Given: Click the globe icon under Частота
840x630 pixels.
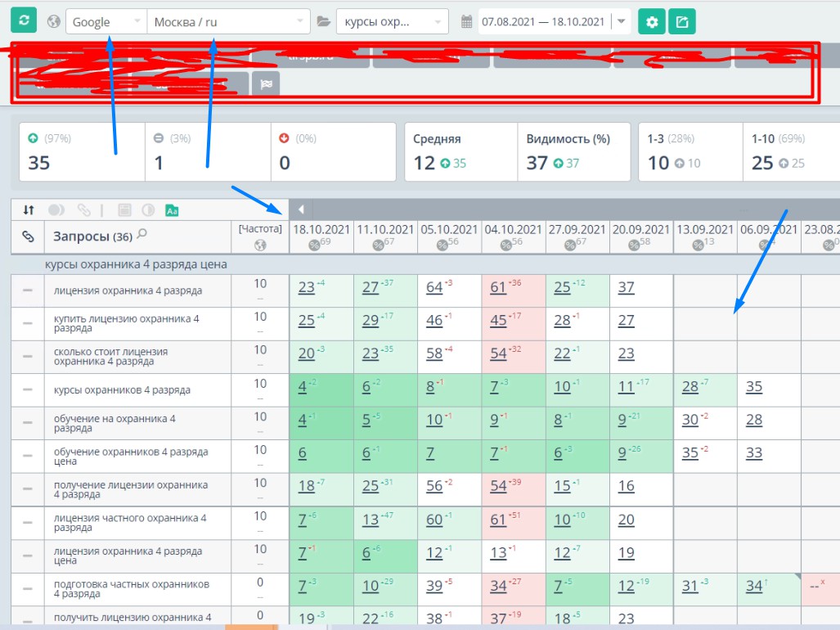Looking at the screenshot, I should pyautogui.click(x=260, y=245).
